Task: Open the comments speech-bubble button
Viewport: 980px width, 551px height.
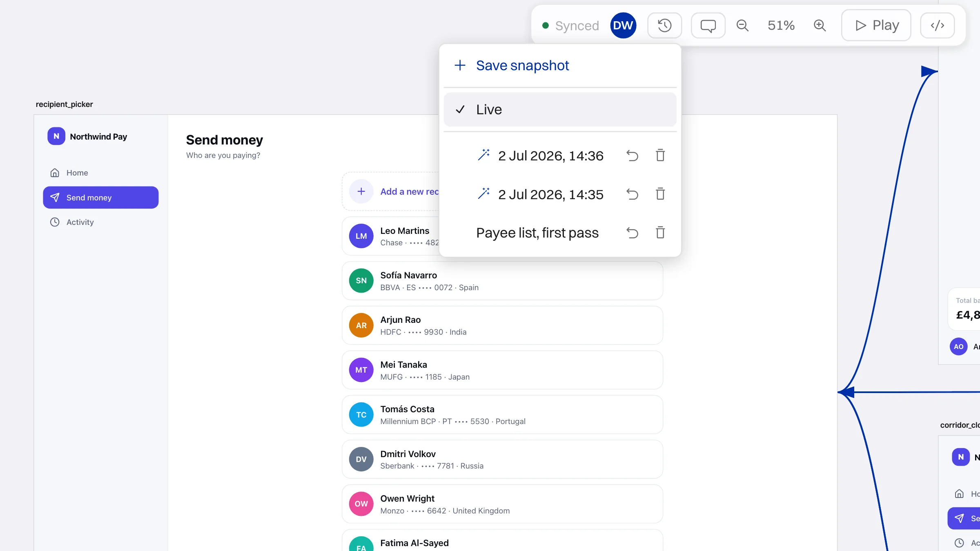Action: coord(708,25)
